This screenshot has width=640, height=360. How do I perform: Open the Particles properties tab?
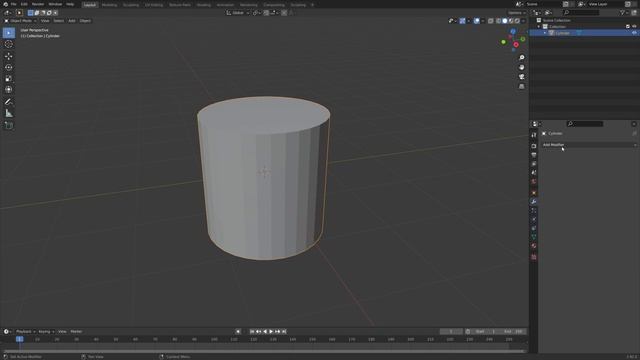(534, 211)
